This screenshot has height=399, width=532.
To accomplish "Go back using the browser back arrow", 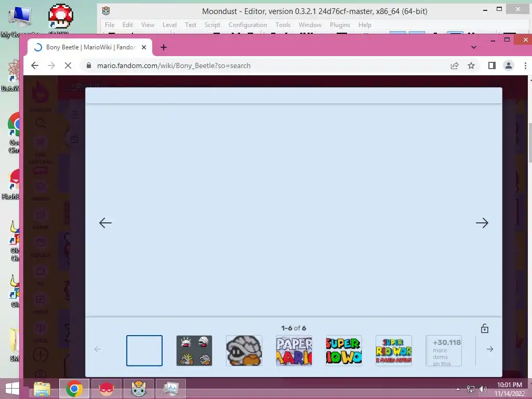I will click(x=35, y=65).
